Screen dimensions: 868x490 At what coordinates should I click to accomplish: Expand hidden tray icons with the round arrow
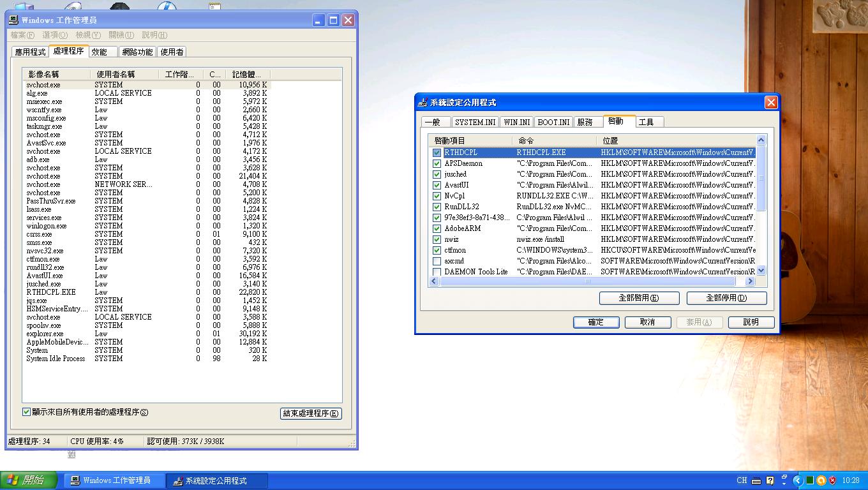pyautogui.click(x=797, y=480)
